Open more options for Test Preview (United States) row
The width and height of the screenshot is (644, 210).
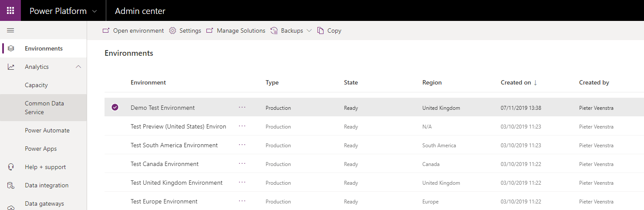[x=242, y=126]
